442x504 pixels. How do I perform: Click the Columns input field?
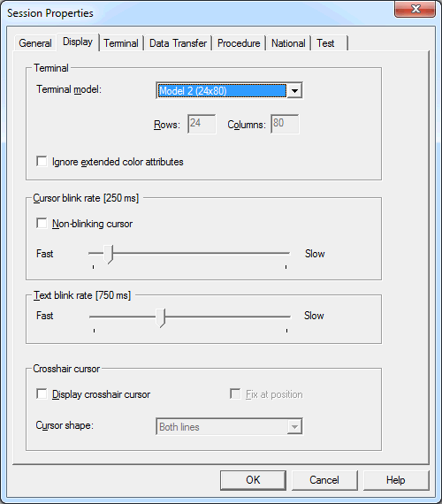pyautogui.click(x=285, y=124)
